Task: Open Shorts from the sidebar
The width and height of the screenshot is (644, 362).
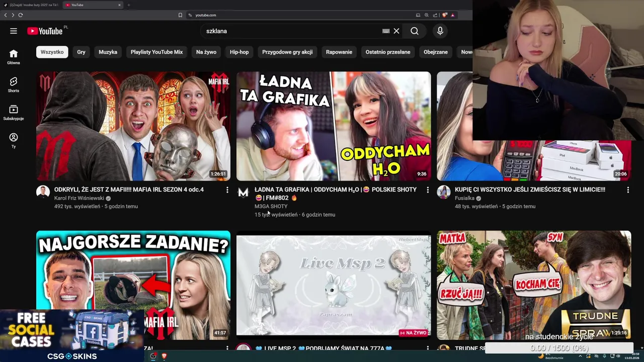Action: click(x=14, y=85)
